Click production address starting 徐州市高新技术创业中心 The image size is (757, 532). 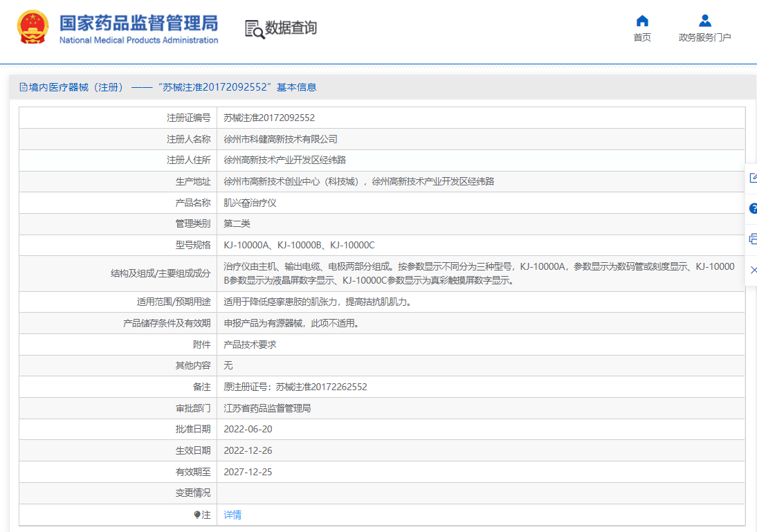tap(358, 181)
